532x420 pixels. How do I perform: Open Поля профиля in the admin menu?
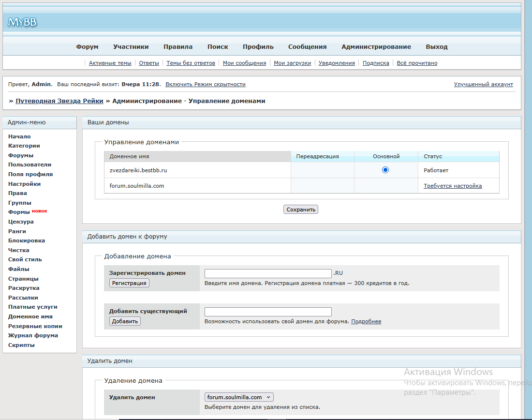(30, 174)
